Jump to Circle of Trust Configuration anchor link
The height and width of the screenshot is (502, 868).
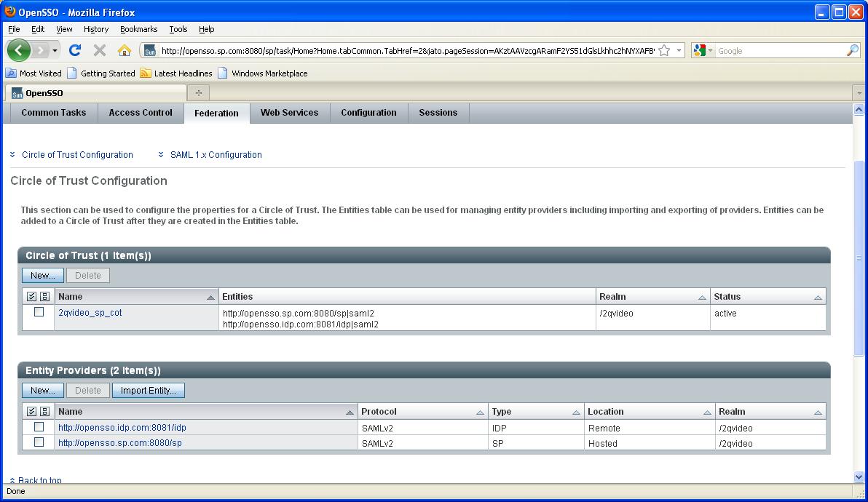77,155
